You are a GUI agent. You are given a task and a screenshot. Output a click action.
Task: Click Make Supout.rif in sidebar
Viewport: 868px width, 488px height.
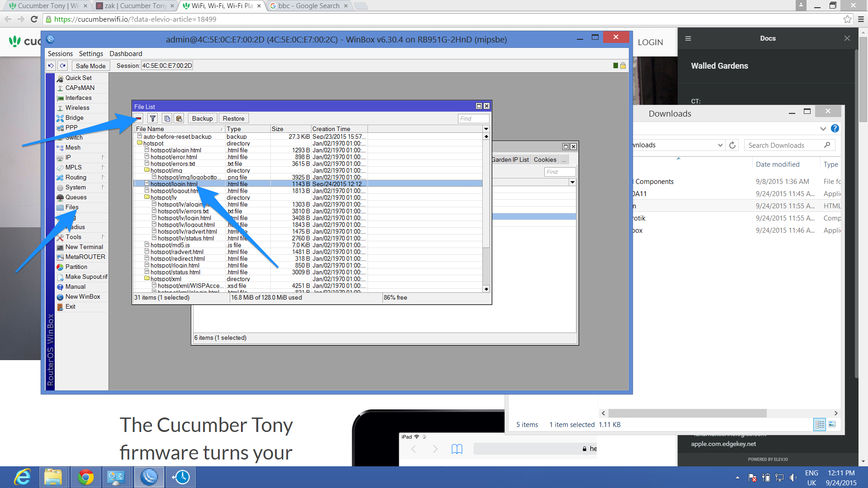point(86,277)
